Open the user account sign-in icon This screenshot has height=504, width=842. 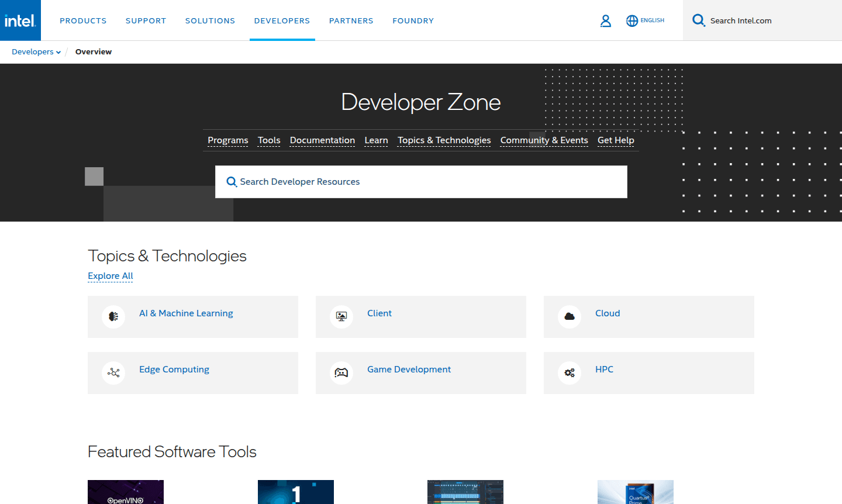pyautogui.click(x=606, y=21)
